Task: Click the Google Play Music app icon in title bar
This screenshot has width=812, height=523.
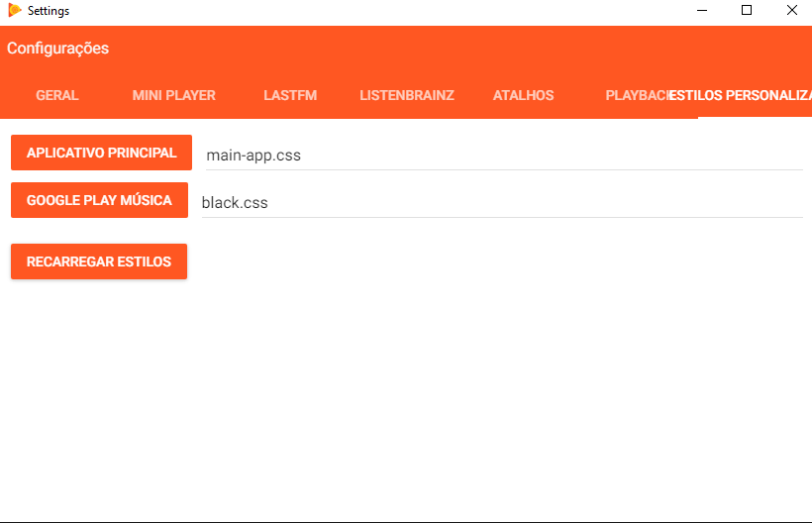Action: tap(15, 10)
